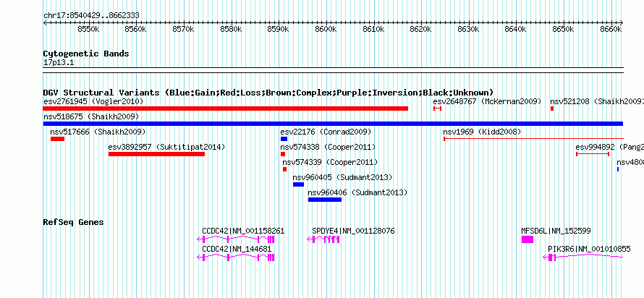Open nsv574338 (Cooper2011) label
644x298 pixels.
point(329,147)
